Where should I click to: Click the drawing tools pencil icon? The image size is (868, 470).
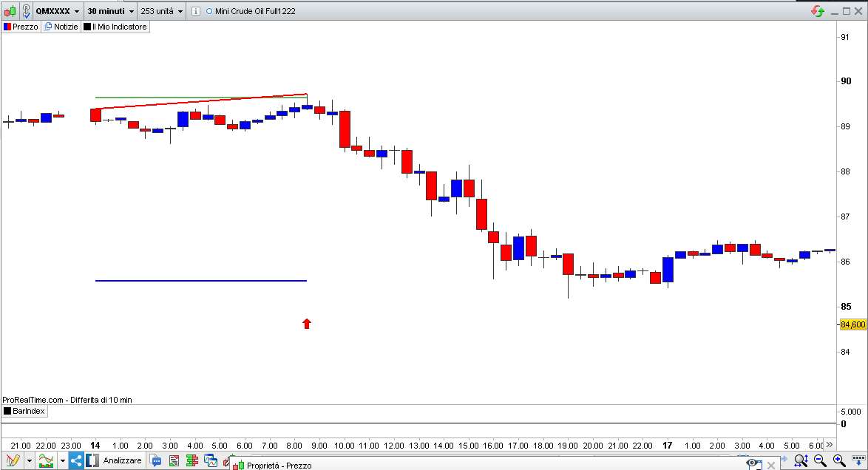coord(13,460)
